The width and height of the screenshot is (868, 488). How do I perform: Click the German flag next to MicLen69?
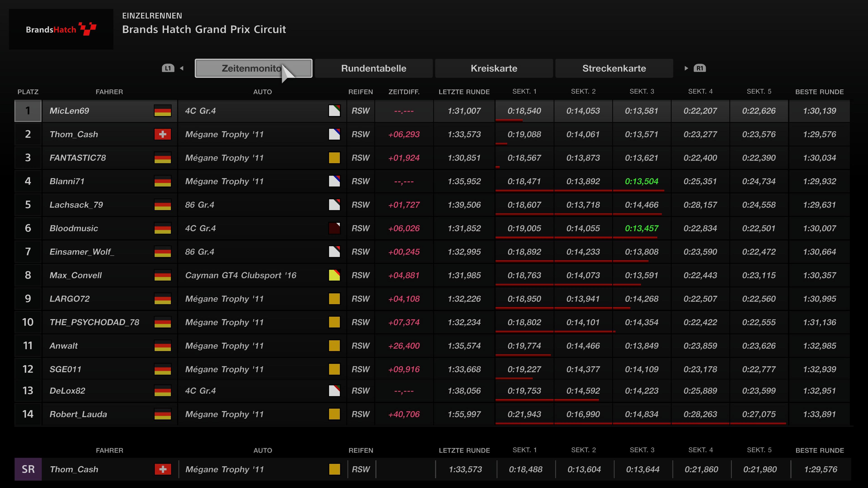tap(163, 111)
